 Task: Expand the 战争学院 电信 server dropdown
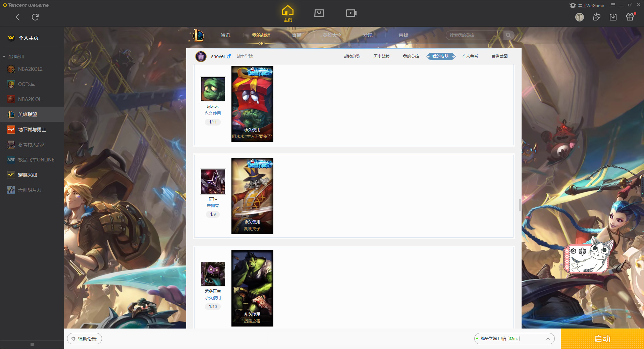pos(514,339)
